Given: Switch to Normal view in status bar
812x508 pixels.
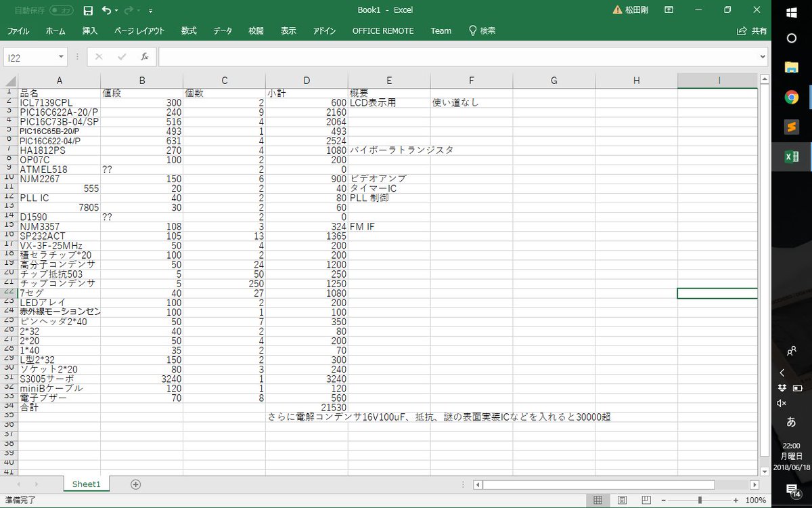Looking at the screenshot, I should [598, 501].
